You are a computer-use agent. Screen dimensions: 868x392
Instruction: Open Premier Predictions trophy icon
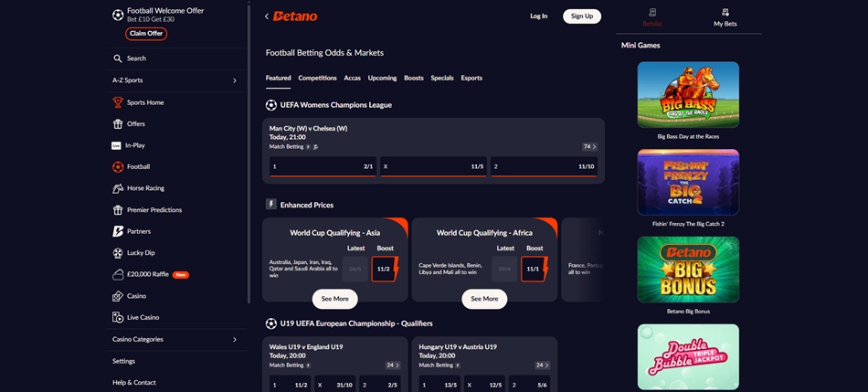pyautogui.click(x=118, y=210)
